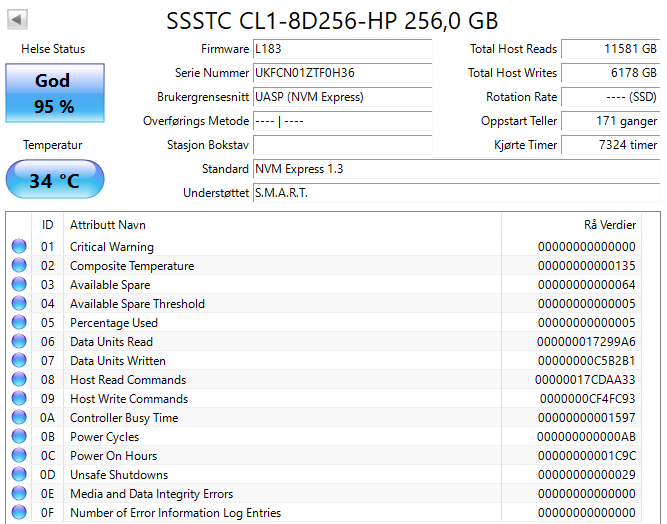Click the ID column header
This screenshot has height=524, width=667.
47,225
